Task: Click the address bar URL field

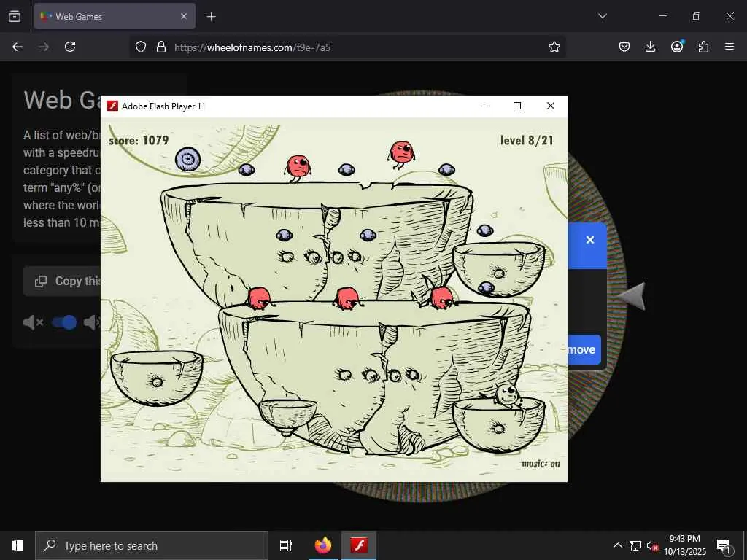Action: tap(348, 47)
